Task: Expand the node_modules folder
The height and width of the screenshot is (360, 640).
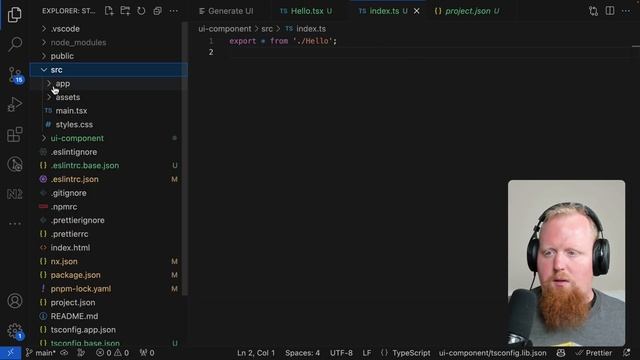Action: tap(109, 42)
